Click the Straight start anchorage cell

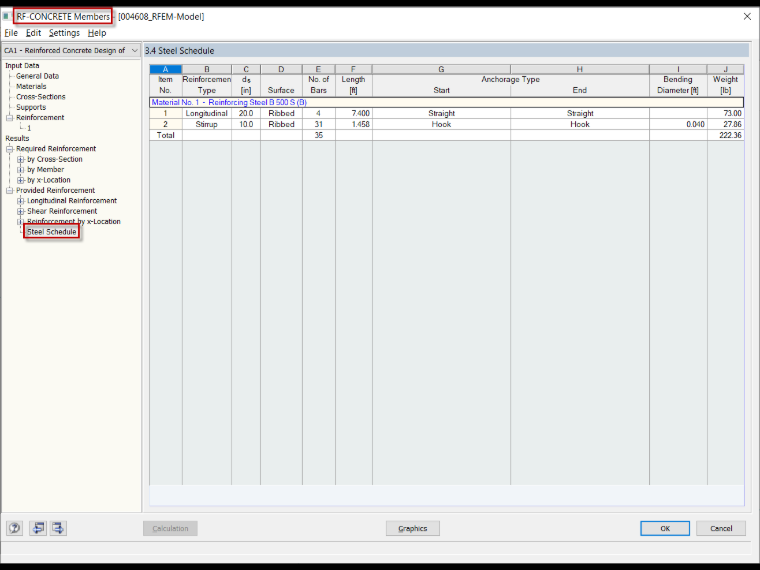pos(442,113)
